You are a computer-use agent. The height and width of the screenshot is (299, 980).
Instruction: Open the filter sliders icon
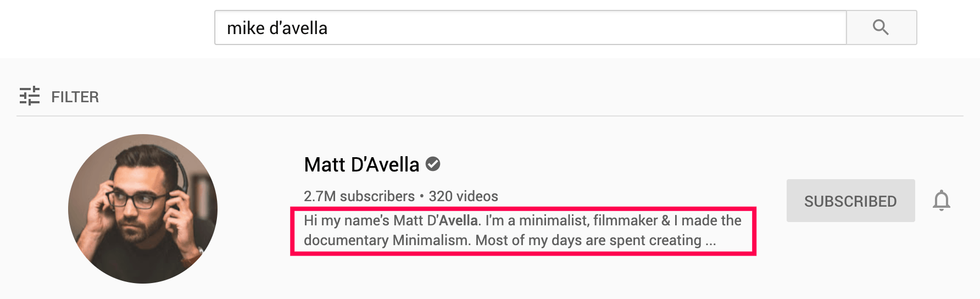(30, 96)
